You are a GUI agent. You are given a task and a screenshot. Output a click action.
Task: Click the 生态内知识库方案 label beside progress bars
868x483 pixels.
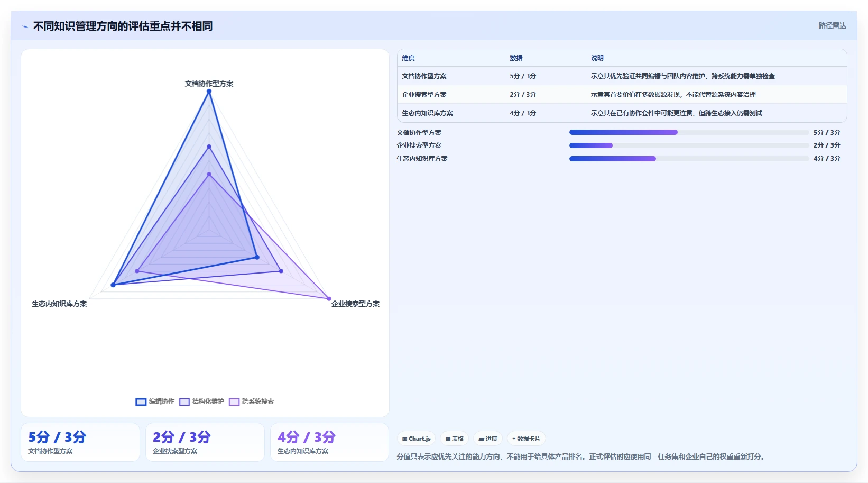pos(422,159)
